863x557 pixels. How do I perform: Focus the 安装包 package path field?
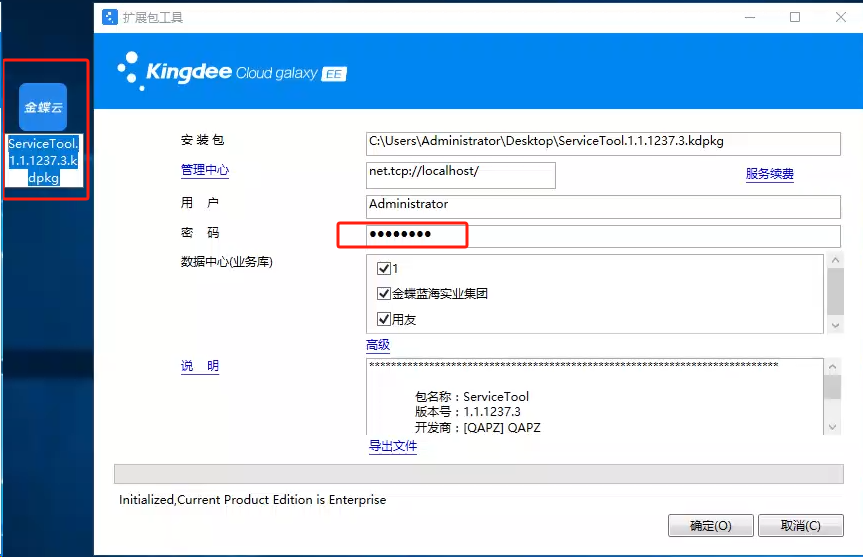coord(603,144)
